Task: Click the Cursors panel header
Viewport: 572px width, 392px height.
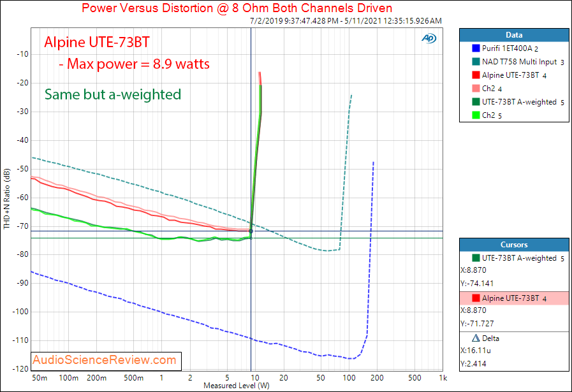Action: (x=514, y=245)
